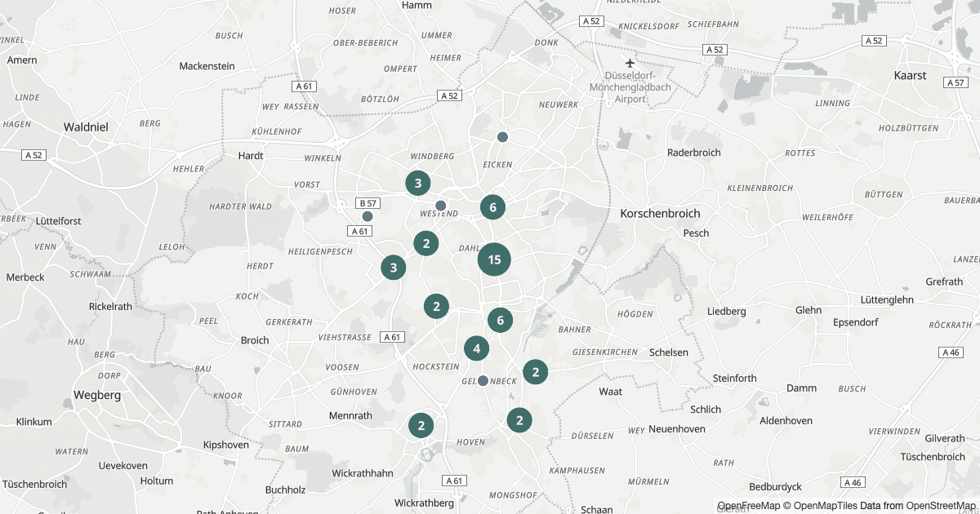Expand the 2 cluster left of Dahl
The height and width of the screenshot is (514, 980).
click(x=426, y=243)
